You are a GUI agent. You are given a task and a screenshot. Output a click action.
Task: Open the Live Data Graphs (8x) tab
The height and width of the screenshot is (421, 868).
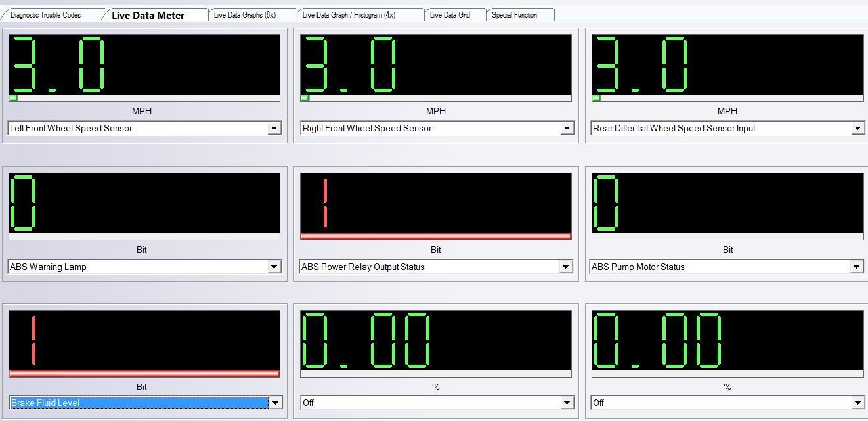click(245, 15)
